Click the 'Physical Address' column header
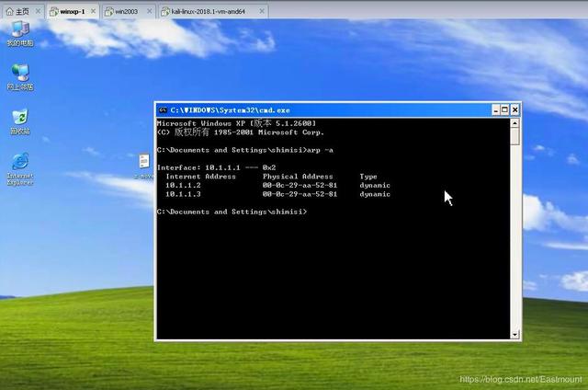This screenshot has width=588, height=390. pyautogui.click(x=298, y=177)
